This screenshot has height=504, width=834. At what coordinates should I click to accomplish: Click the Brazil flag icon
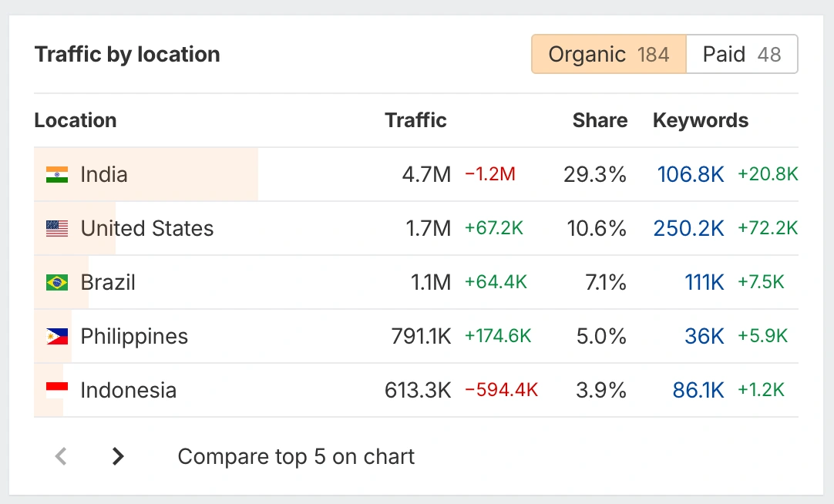pyautogui.click(x=57, y=282)
